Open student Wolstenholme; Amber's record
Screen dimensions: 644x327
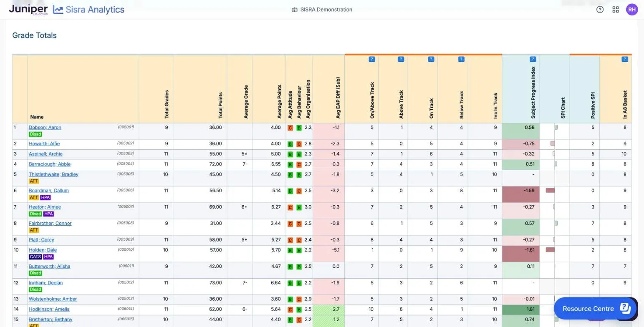(x=53, y=299)
